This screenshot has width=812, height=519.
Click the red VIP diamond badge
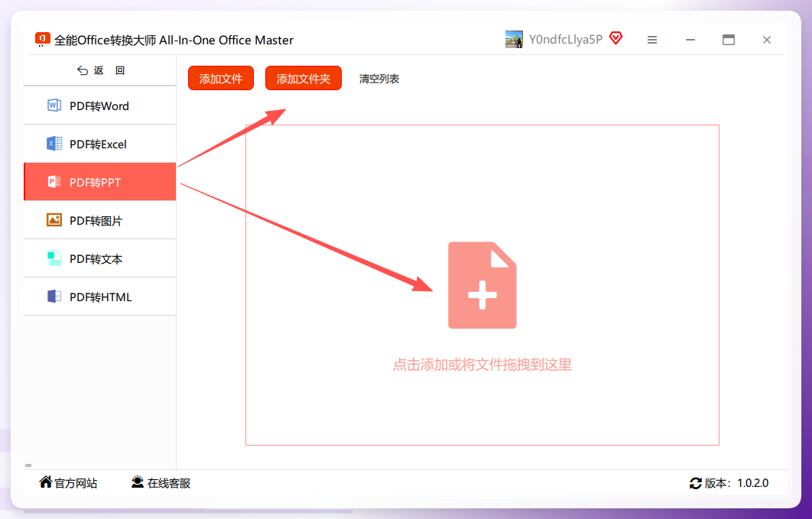615,38
